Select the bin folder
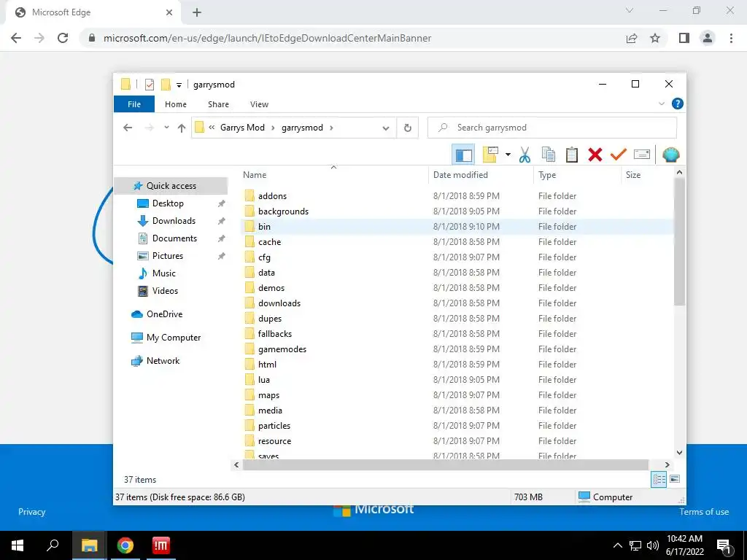 point(264,227)
